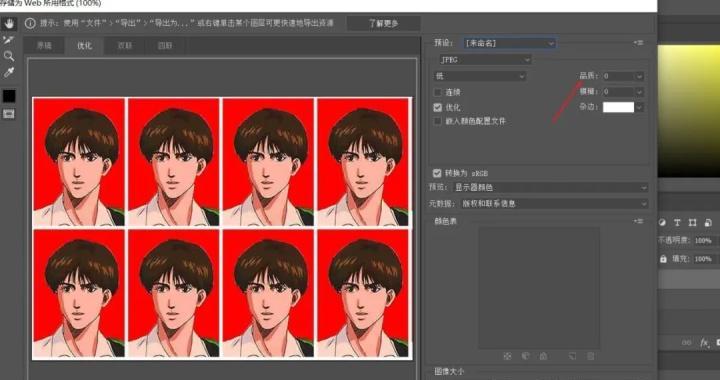This screenshot has height=380, width=720.
Task: Switch to the 原稿 tab
Action: tap(44, 45)
